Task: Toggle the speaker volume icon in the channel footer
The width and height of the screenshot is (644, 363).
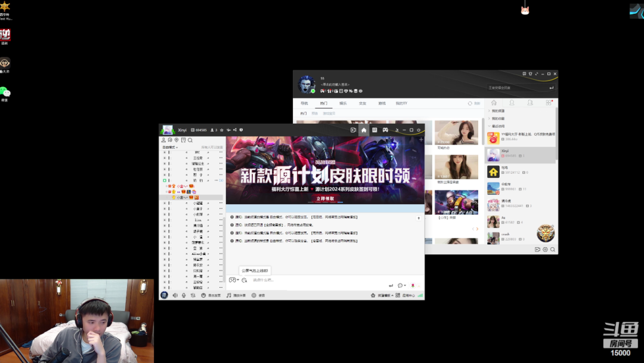Action: click(x=175, y=295)
